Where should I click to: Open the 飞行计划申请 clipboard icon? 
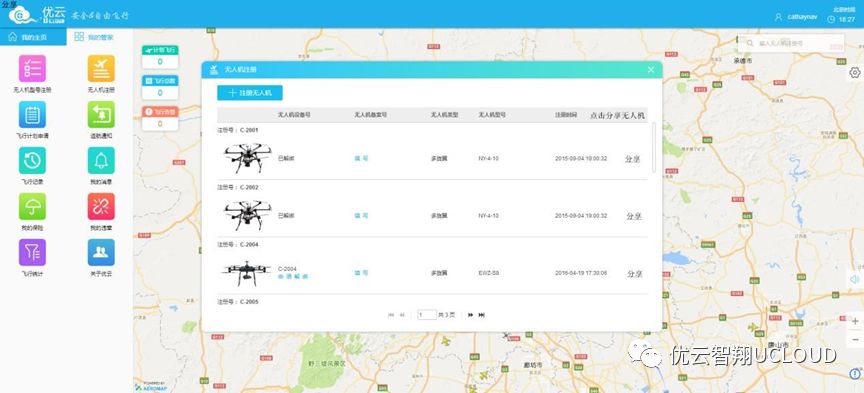(33, 115)
